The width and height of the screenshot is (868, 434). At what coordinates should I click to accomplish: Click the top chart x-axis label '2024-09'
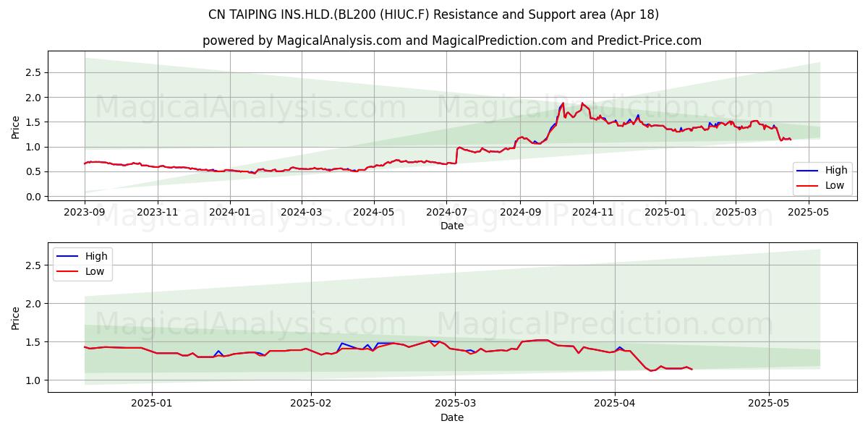click(520, 213)
